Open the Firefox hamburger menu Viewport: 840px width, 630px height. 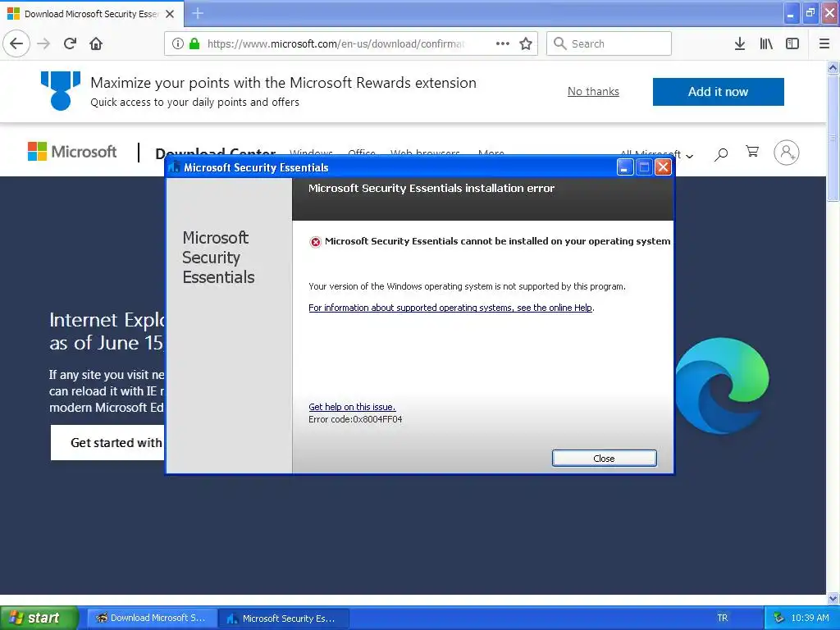(x=824, y=43)
